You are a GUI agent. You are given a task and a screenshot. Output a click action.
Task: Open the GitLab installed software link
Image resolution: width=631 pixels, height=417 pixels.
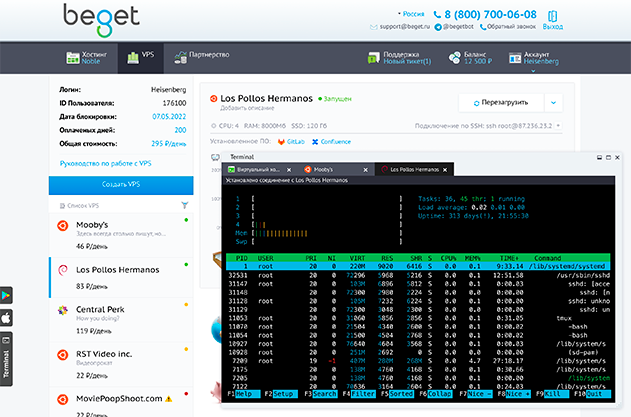[x=291, y=142]
